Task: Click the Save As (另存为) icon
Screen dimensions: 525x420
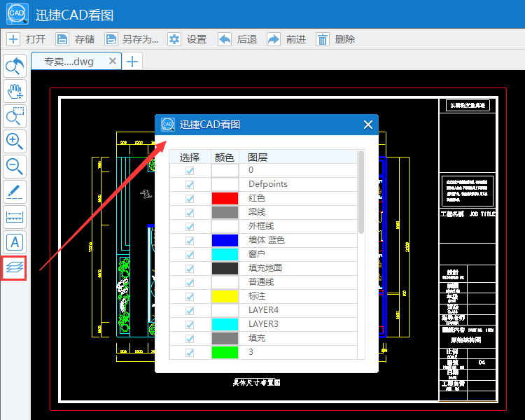Action: pyautogui.click(x=111, y=39)
